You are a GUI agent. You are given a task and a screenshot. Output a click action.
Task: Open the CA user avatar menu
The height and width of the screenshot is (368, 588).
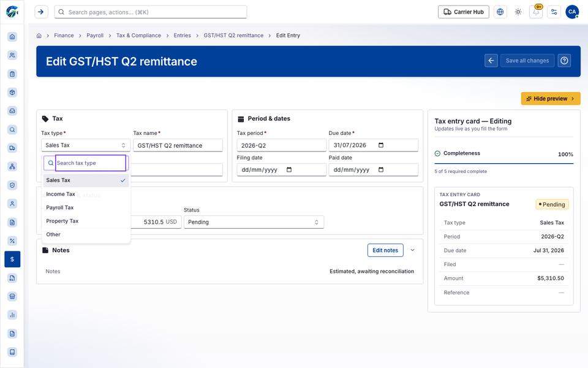tap(572, 12)
